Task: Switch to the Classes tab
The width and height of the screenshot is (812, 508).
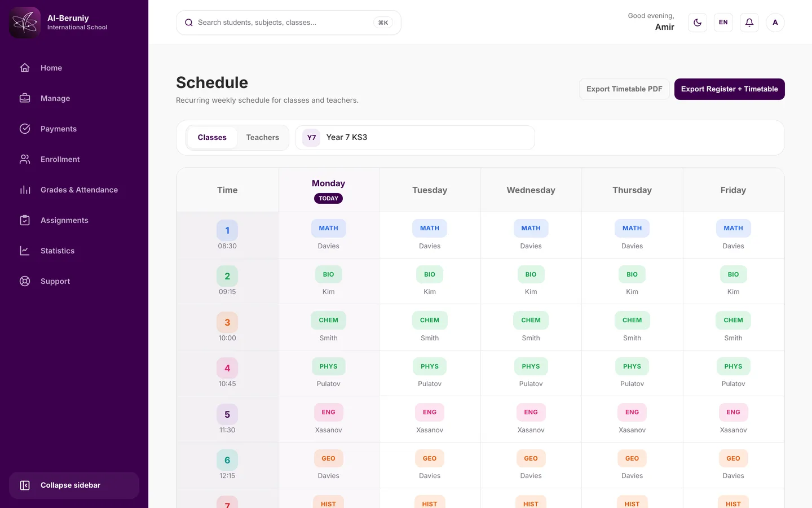Action: click(x=212, y=138)
